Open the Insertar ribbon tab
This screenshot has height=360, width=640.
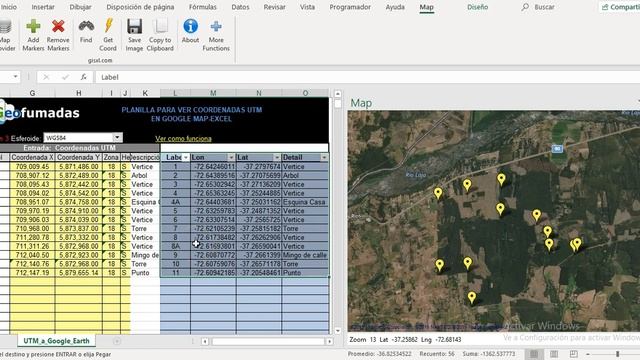pyautogui.click(x=43, y=7)
